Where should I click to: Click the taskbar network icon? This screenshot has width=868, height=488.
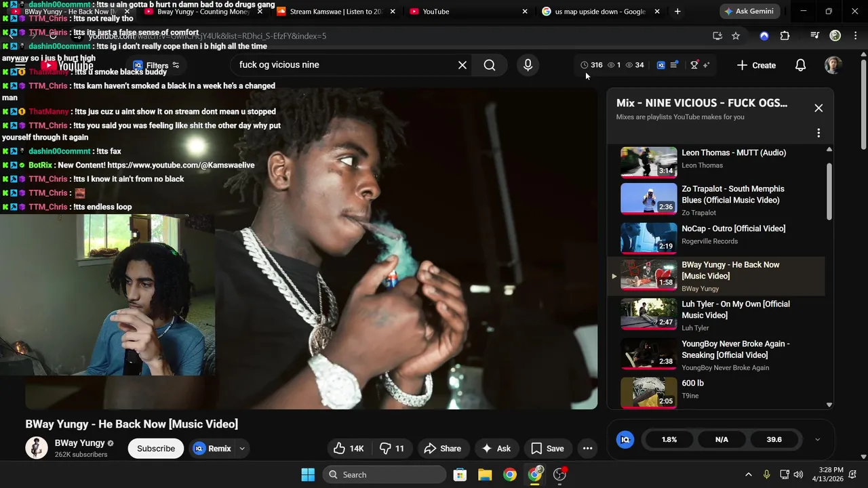pyautogui.click(x=784, y=474)
